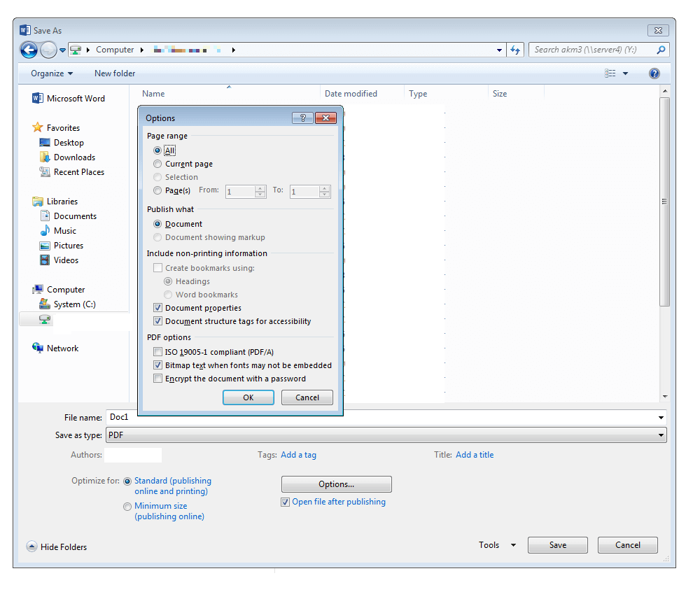The height and width of the screenshot is (592, 700).
Task: Click the Microsoft Word icon in sidebar
Action: pos(38,98)
